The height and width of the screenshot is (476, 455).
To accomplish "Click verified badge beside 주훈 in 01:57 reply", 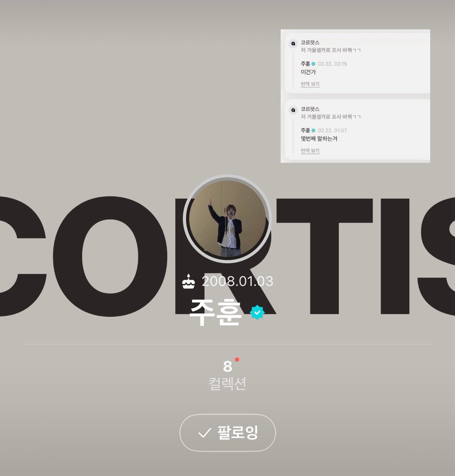I will coord(314,131).
